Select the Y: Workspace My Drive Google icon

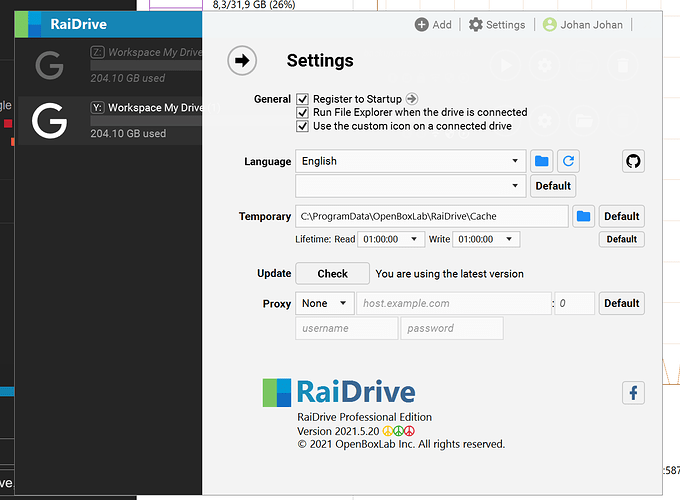click(x=49, y=121)
